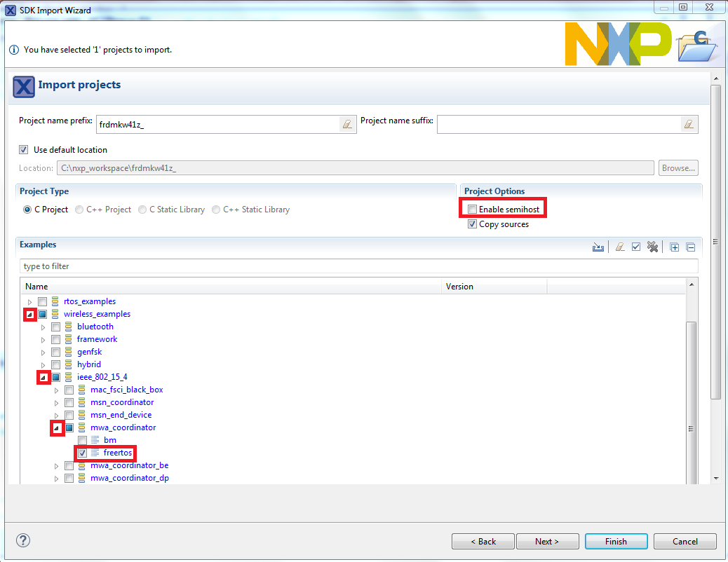Open help via the question mark icon
Screen dimensions: 728x562
coord(23,540)
